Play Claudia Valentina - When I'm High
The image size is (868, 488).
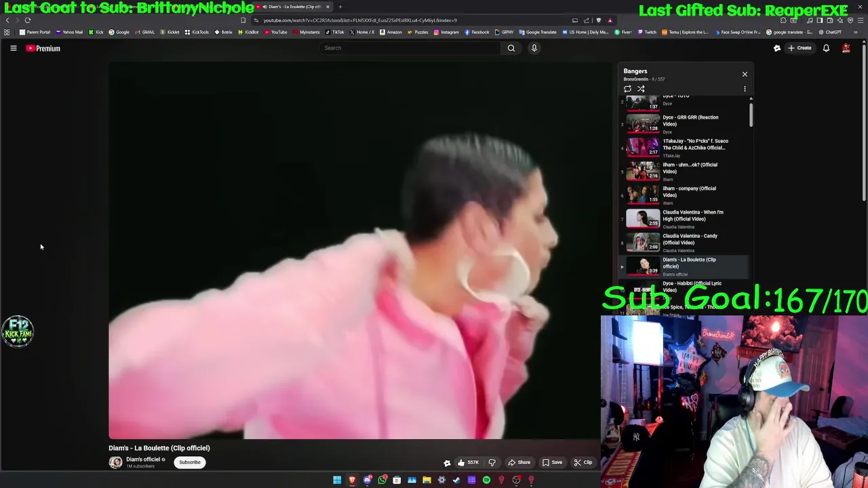click(x=683, y=219)
